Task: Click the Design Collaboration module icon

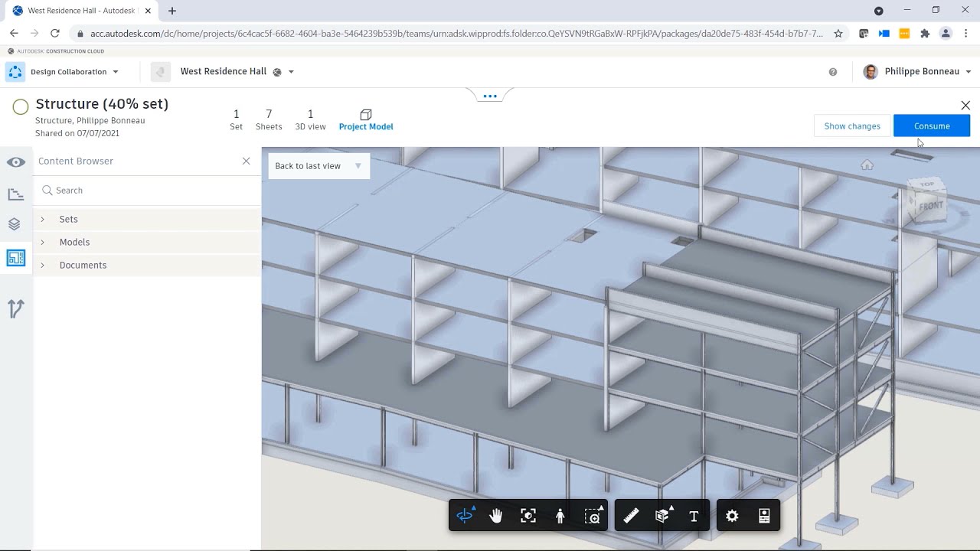Action: tap(15, 72)
